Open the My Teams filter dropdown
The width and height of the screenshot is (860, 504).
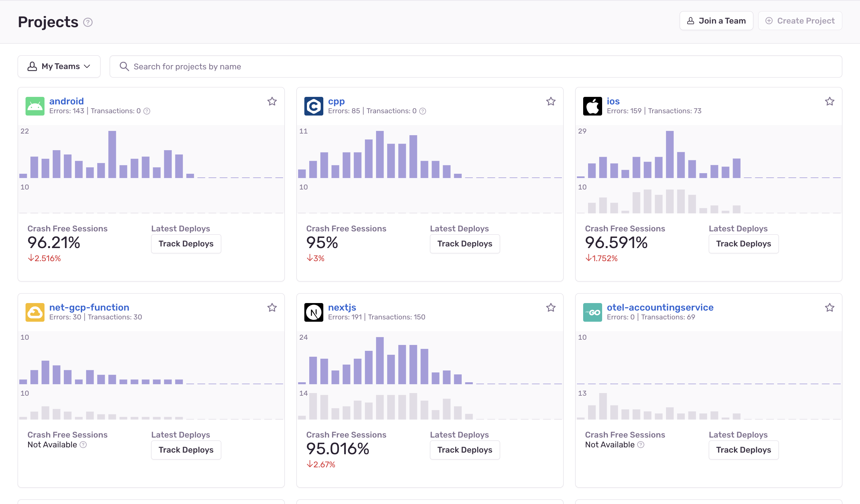[x=59, y=66]
